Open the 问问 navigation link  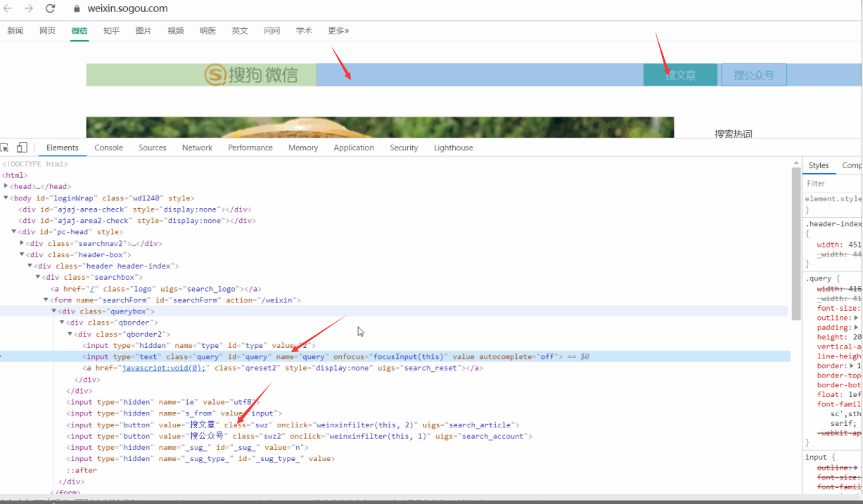point(271,31)
